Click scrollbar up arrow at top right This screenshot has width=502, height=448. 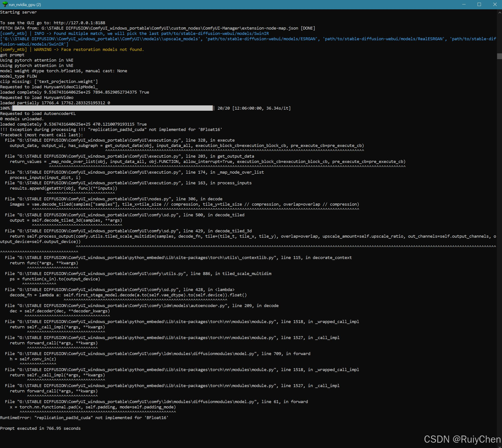tap(499, 12)
